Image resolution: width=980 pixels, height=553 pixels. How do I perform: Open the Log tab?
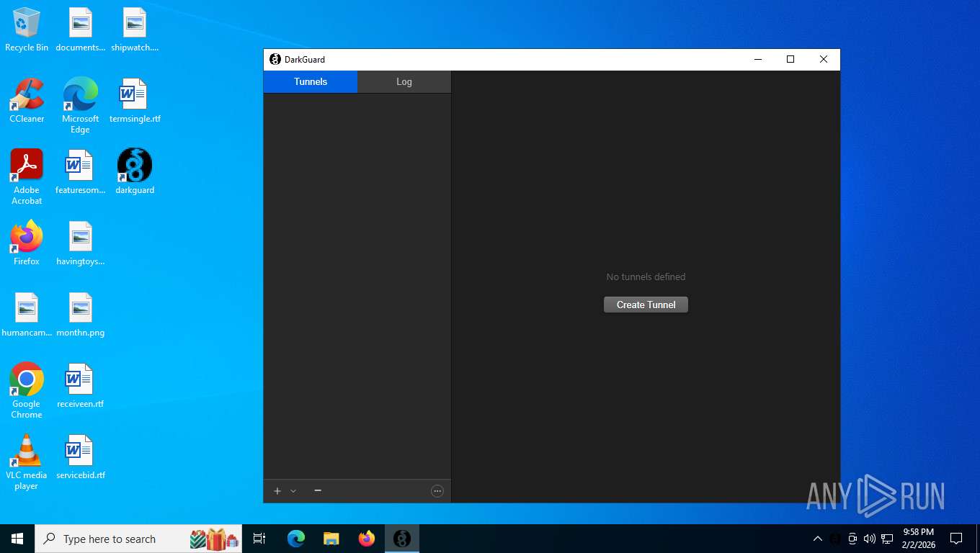click(x=404, y=82)
